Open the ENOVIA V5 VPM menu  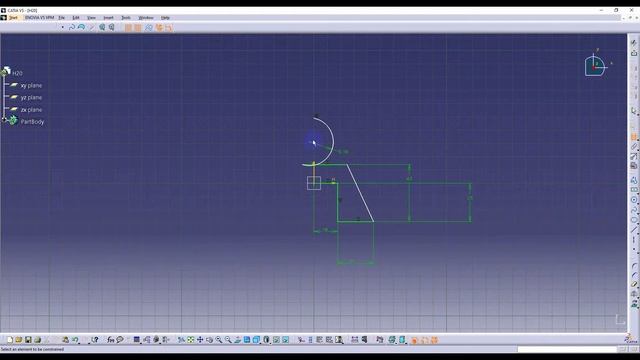tap(39, 18)
